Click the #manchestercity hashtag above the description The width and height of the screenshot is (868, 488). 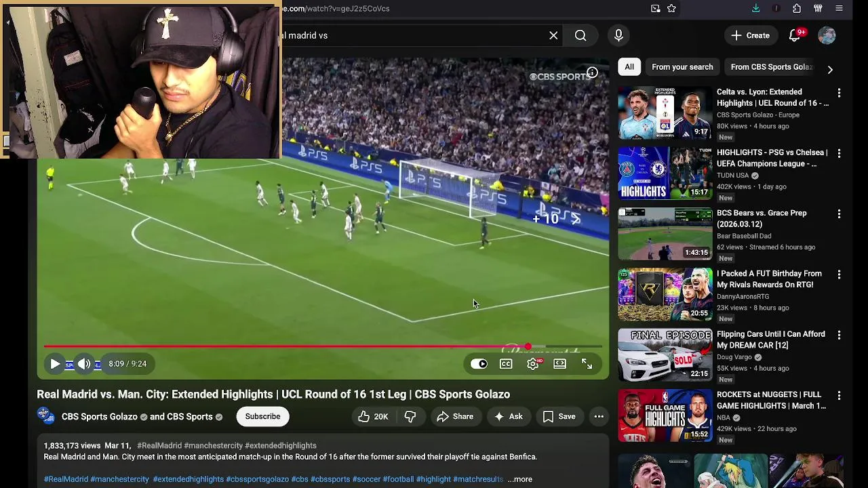point(213,445)
